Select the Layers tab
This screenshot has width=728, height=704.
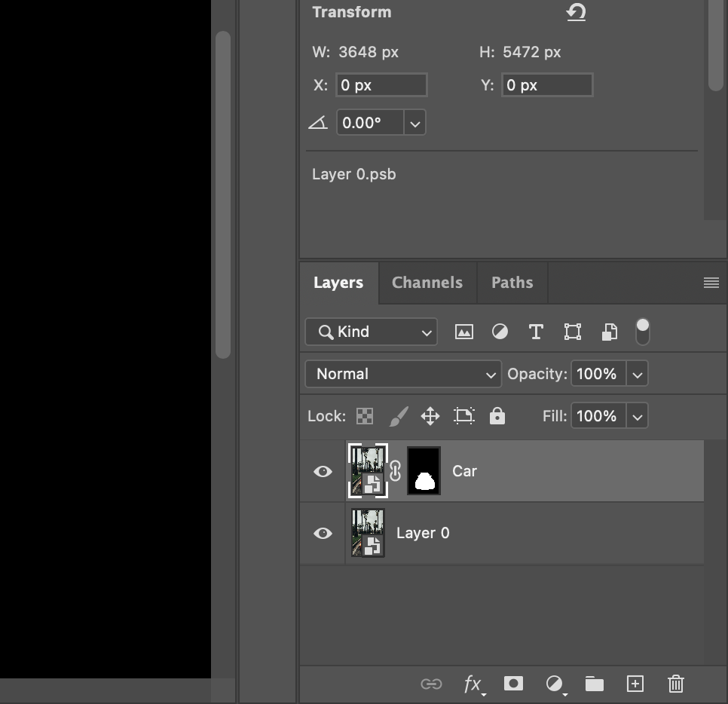[x=338, y=283]
